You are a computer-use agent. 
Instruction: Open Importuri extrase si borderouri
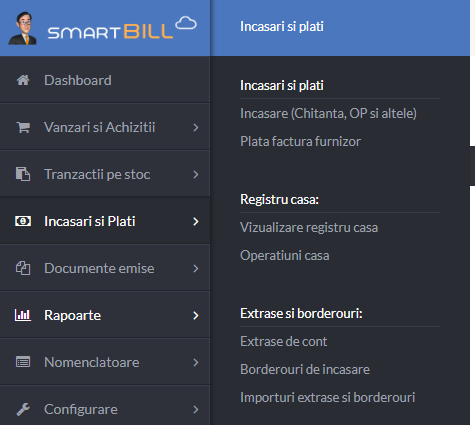328,397
